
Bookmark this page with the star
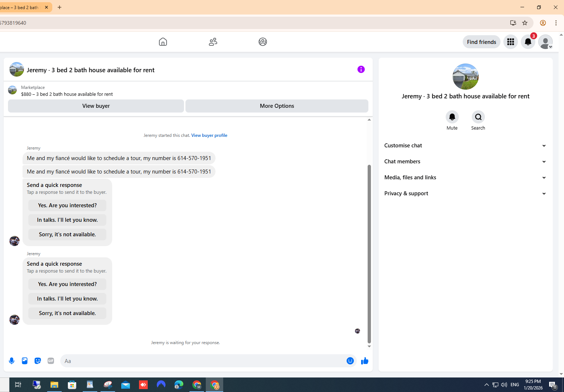[525, 23]
